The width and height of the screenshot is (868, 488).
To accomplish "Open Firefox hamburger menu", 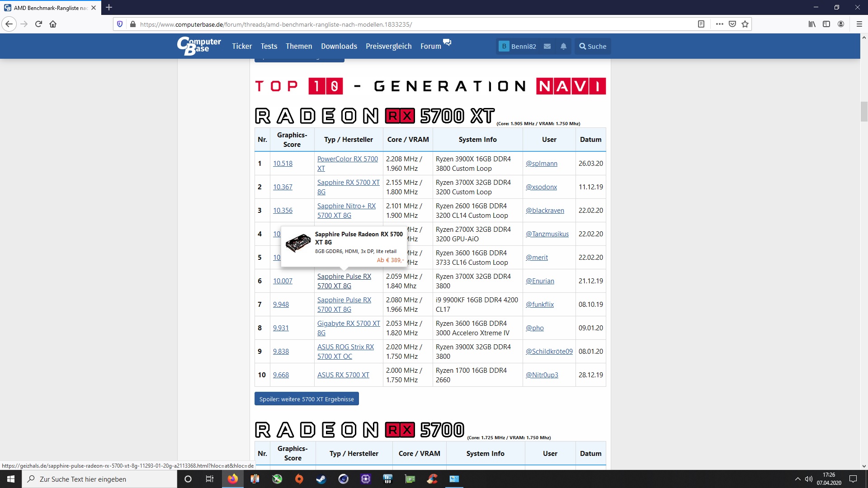I will click(x=859, y=24).
